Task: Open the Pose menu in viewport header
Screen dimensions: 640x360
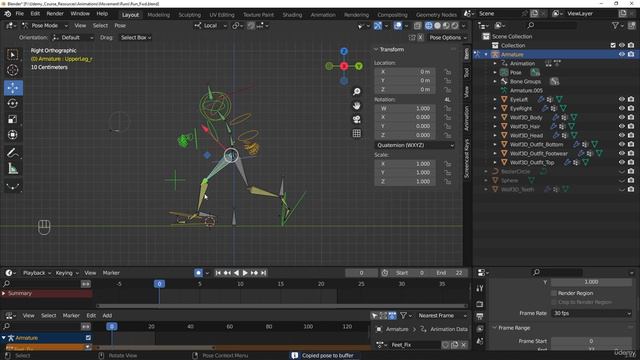Action: click(120, 26)
